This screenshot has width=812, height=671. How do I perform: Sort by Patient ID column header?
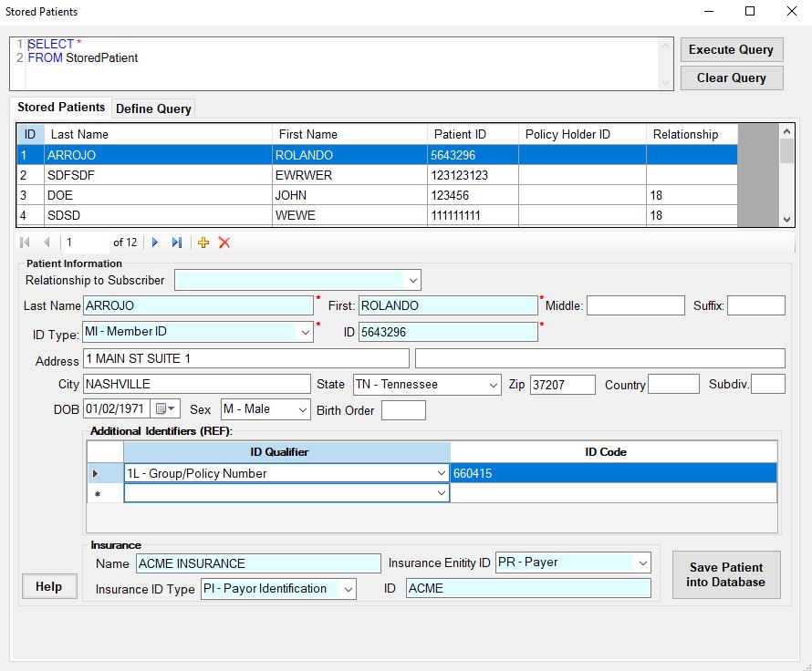pyautogui.click(x=473, y=135)
